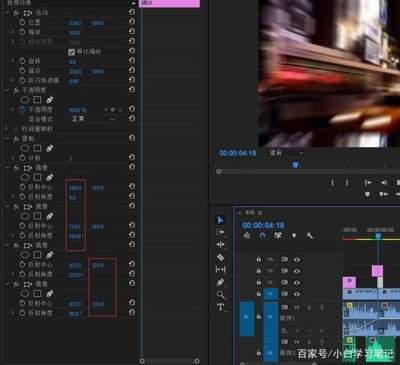The height and width of the screenshot is (365, 400).
Task: Go to previous Opacity keyframe
Action: (x=106, y=109)
